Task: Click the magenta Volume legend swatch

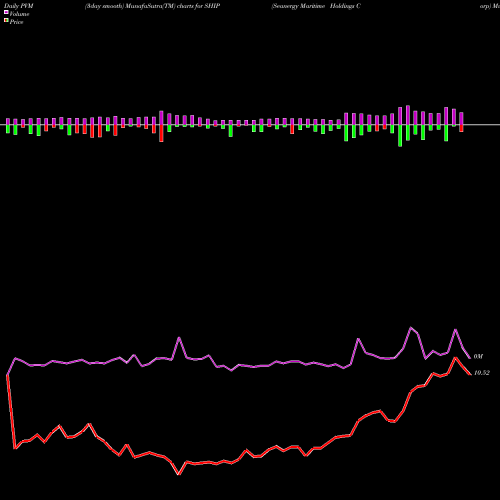Action: coord(6,12)
